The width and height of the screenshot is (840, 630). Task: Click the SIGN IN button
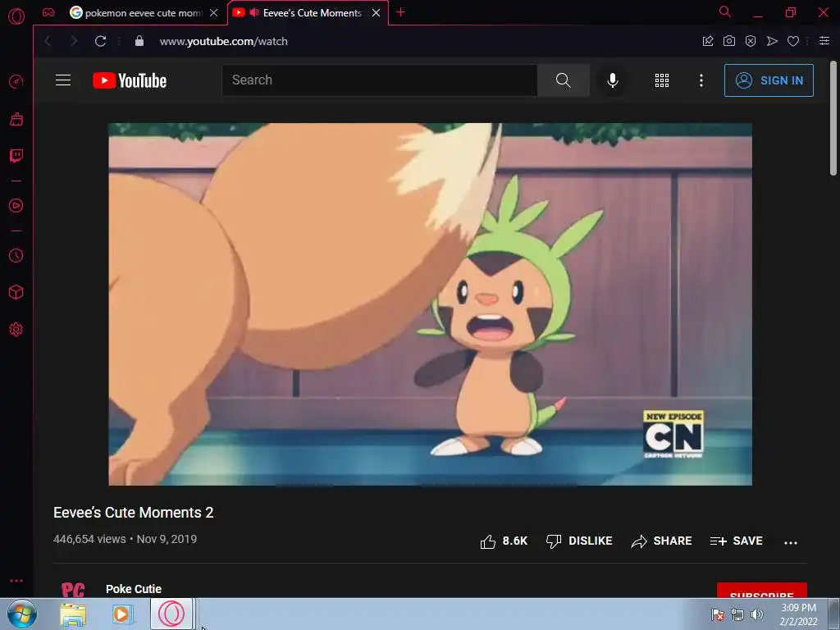pos(769,80)
